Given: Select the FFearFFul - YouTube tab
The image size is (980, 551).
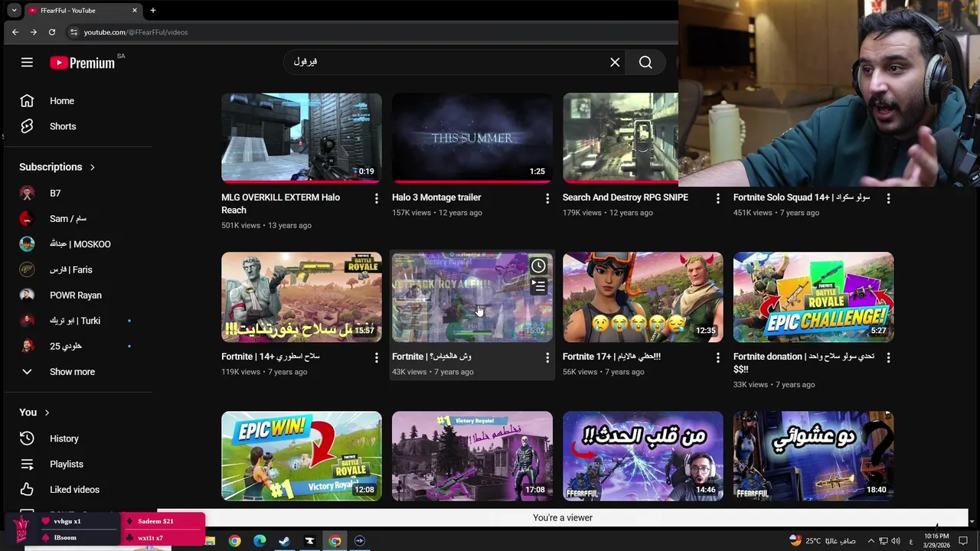Looking at the screenshot, I should 83,11.
